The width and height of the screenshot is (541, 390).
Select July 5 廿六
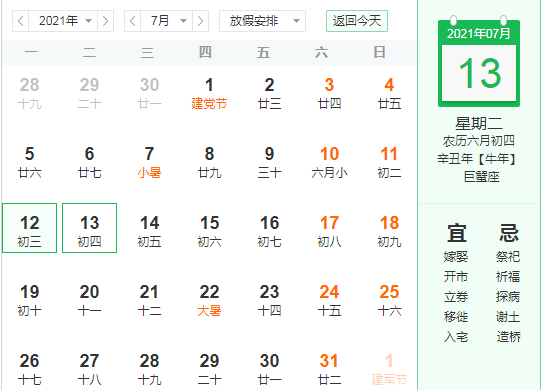click(29, 162)
